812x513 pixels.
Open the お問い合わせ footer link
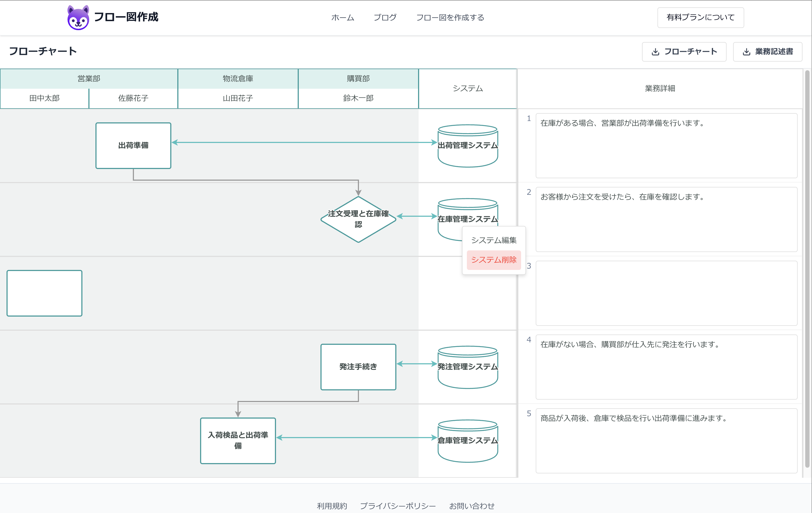pos(472,506)
